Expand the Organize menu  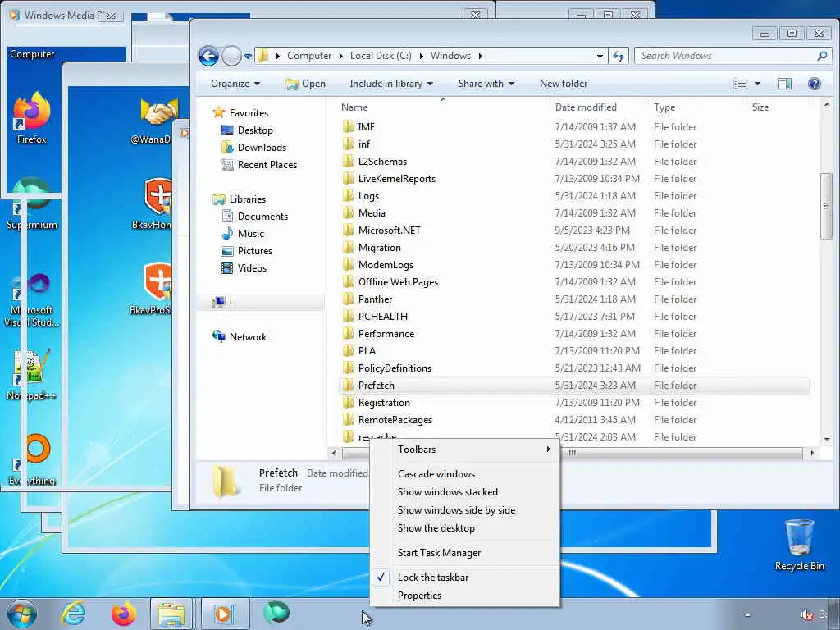pyautogui.click(x=235, y=84)
